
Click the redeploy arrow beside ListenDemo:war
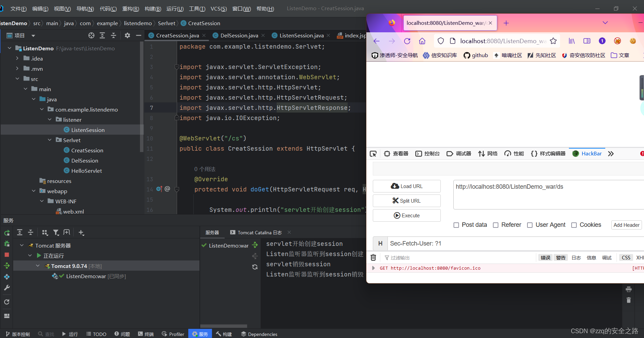tap(255, 245)
